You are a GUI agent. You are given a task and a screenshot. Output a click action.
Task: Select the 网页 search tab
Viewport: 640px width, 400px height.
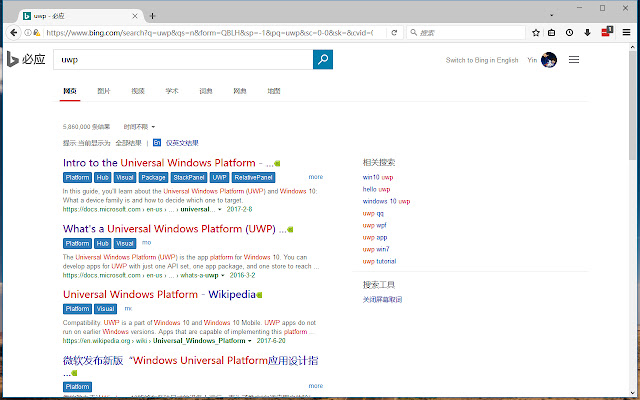[x=70, y=91]
